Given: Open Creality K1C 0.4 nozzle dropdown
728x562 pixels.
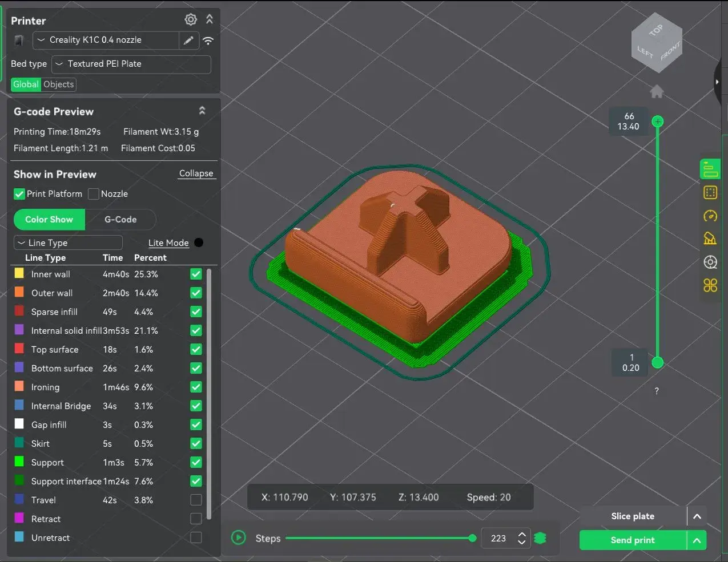Looking at the screenshot, I should tap(106, 40).
